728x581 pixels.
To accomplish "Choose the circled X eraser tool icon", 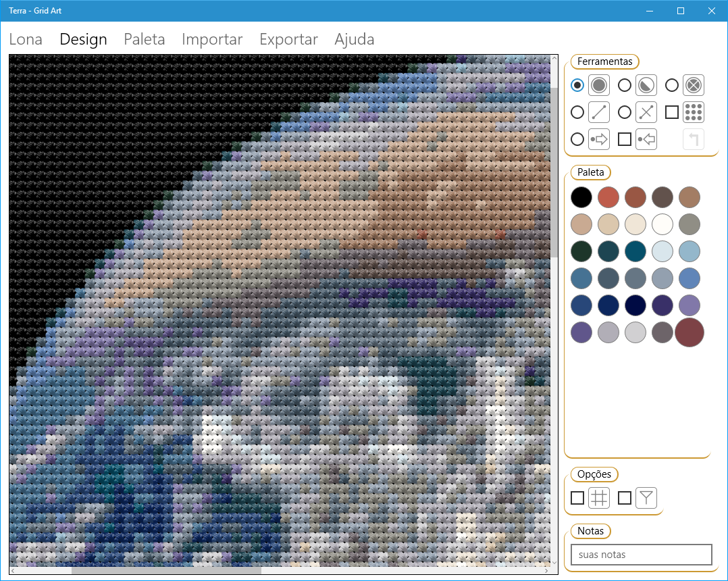I will 694,85.
